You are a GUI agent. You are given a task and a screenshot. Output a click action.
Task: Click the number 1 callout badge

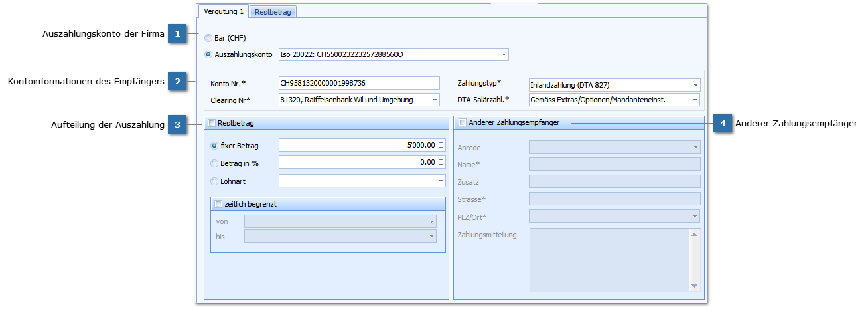pyautogui.click(x=177, y=33)
